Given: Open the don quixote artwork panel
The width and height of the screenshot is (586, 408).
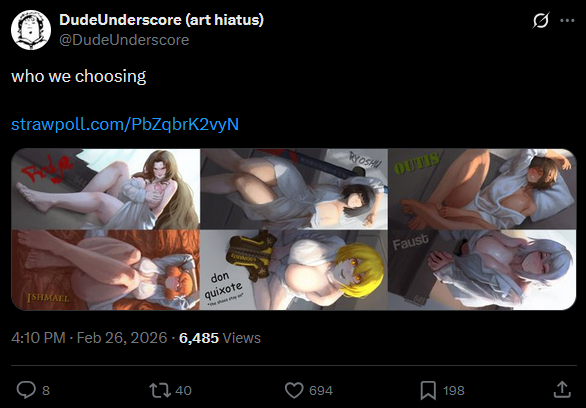Looking at the screenshot, I should 294,270.
